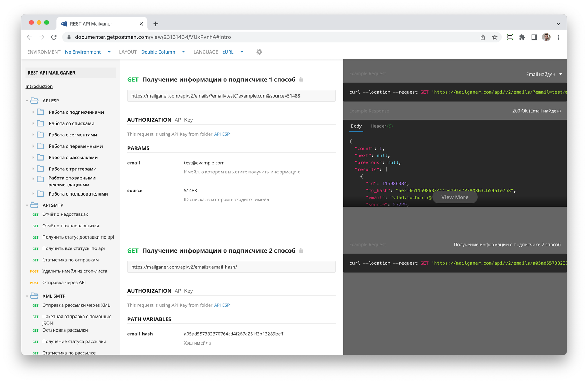Screen dimensions: 588x383
Task: Click API ESP link under first Authorization
Action: tap(222, 134)
